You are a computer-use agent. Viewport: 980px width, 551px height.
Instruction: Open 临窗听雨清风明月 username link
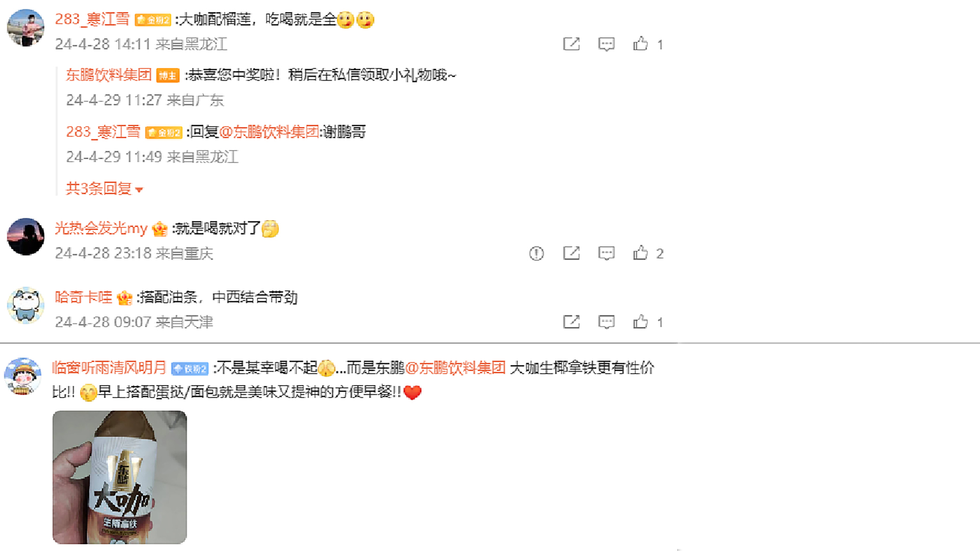pyautogui.click(x=109, y=367)
